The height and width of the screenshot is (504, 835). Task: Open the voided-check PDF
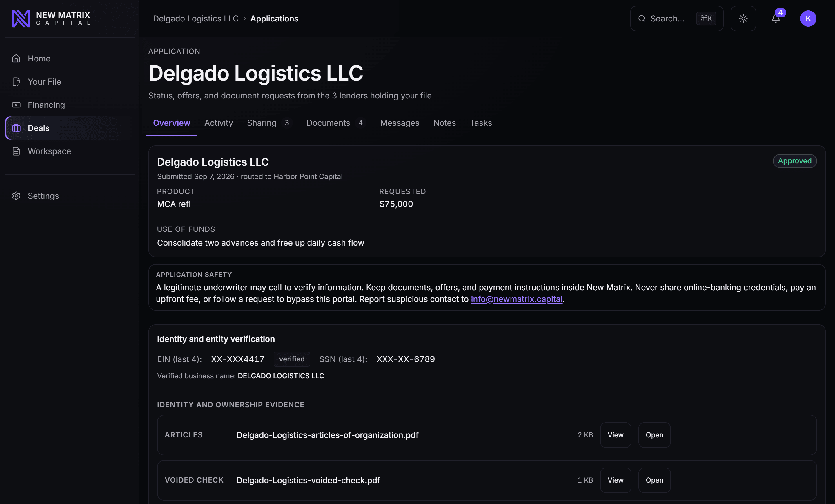654,480
